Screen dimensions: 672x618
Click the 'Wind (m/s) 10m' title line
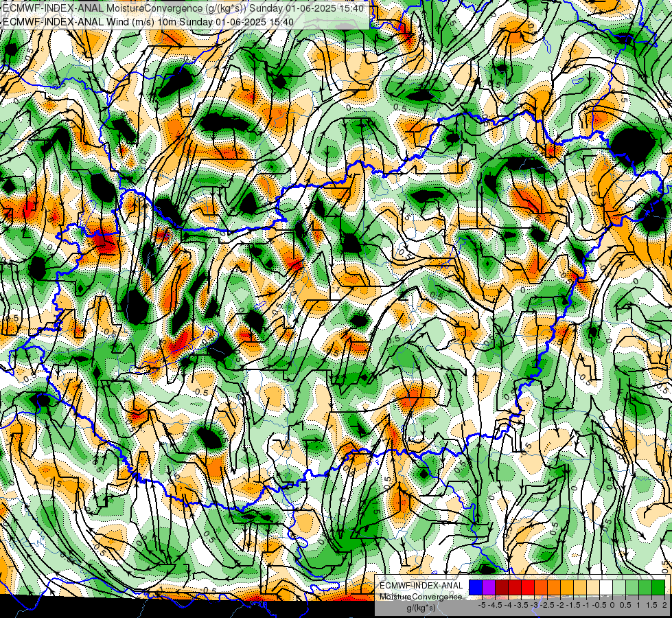tap(148, 21)
